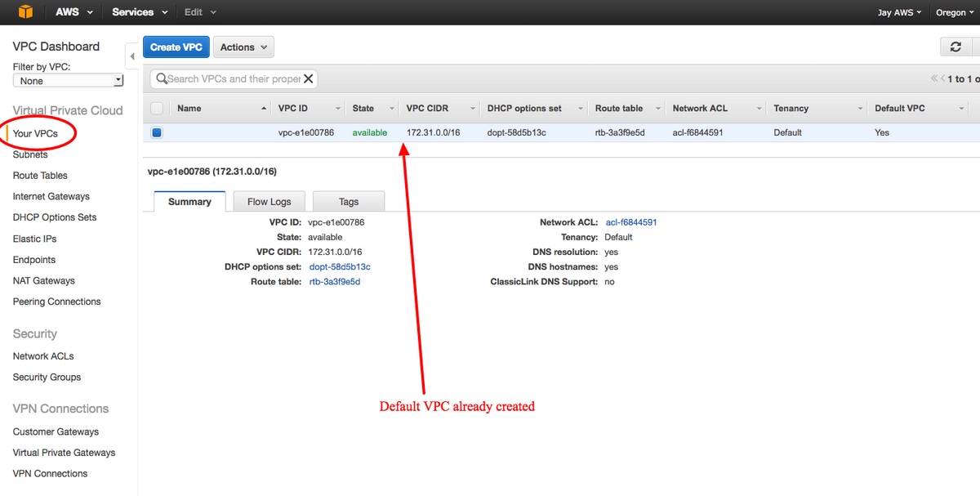The image size is (980, 496).
Task: Click the Default tenancy cell in row
Action: [x=788, y=132]
